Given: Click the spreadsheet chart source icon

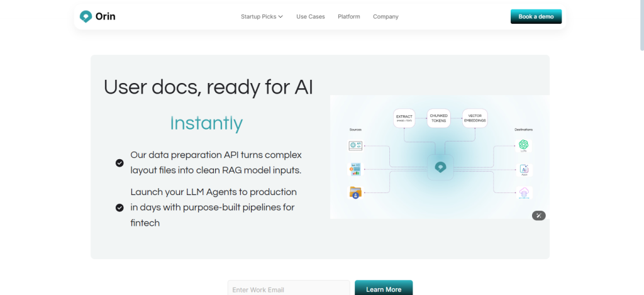Looking at the screenshot, I should pyautogui.click(x=355, y=169).
